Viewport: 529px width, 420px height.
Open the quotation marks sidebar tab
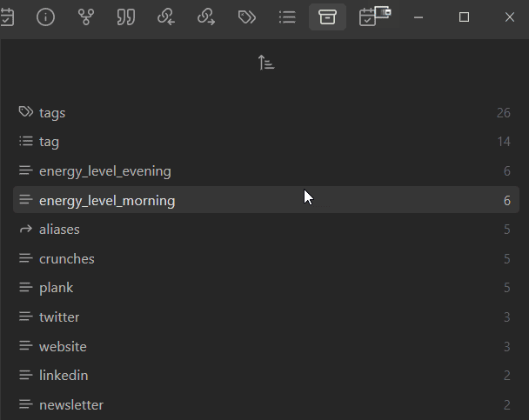click(126, 17)
